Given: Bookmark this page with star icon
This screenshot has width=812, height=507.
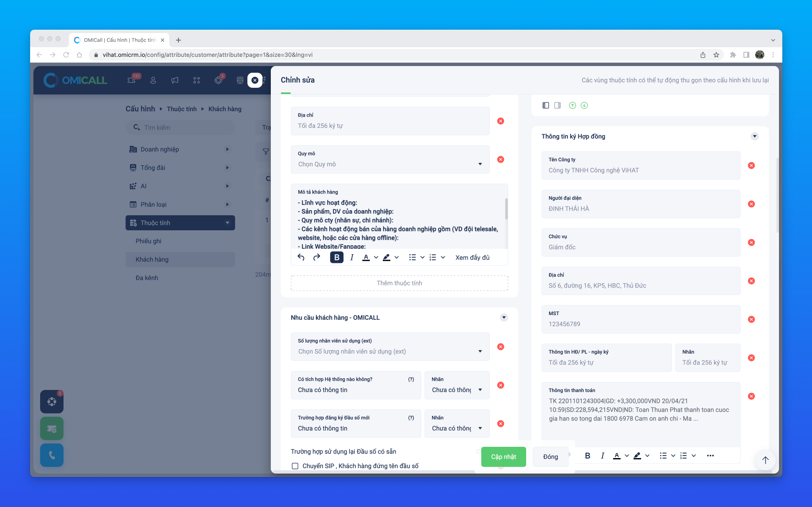Looking at the screenshot, I should coord(716,55).
